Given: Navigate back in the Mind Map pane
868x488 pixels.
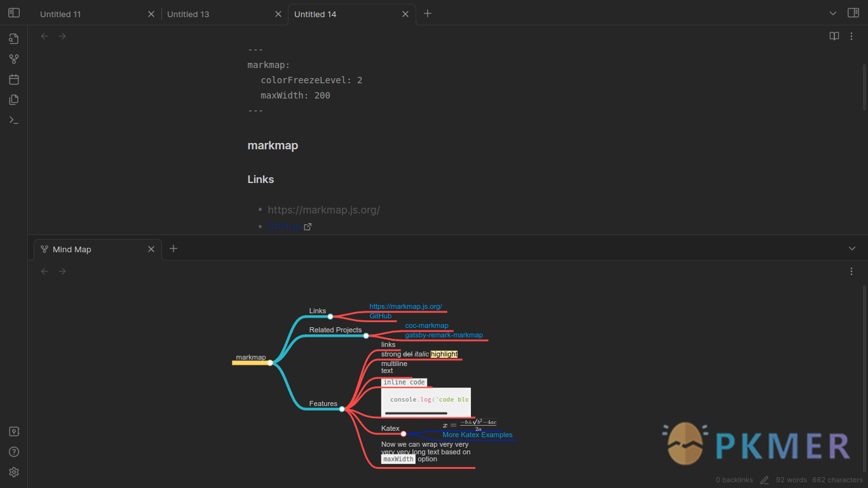Looking at the screenshot, I should 44,271.
